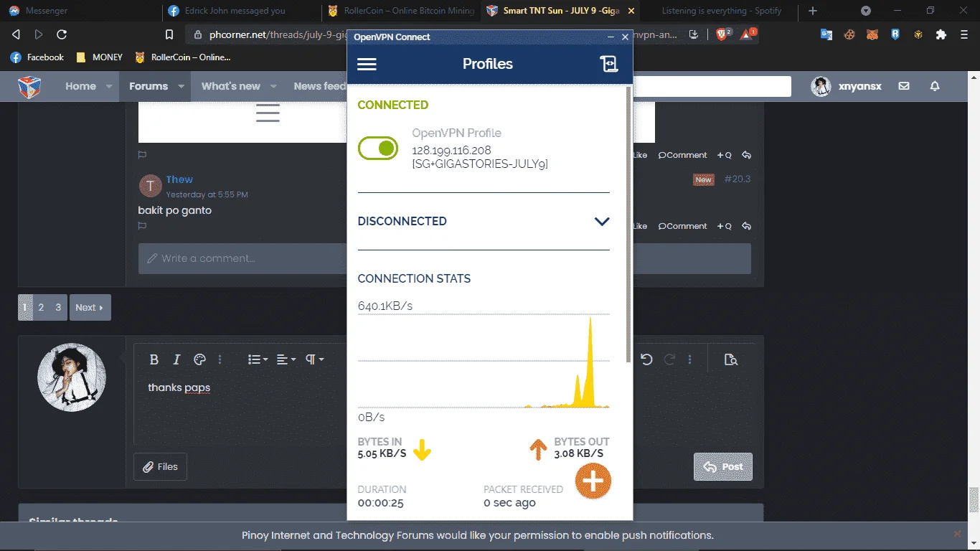This screenshot has height=551, width=980.
Task: Click the Next page button
Action: point(90,307)
